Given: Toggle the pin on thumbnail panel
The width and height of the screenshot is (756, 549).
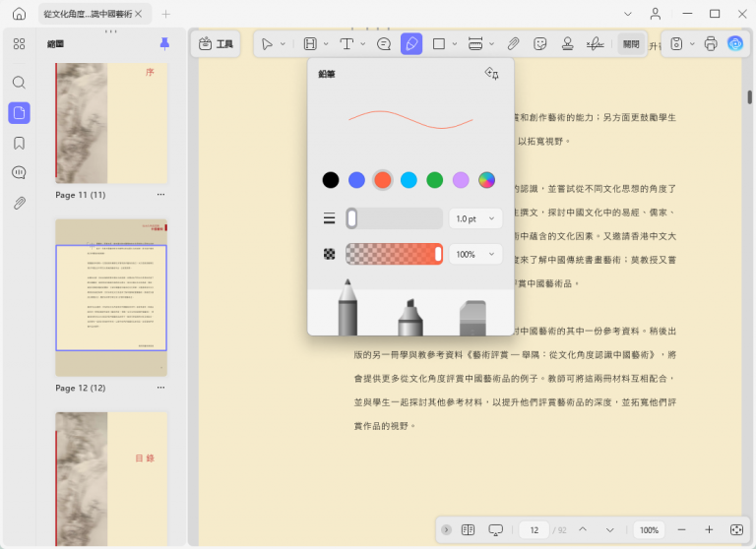Looking at the screenshot, I should [164, 44].
